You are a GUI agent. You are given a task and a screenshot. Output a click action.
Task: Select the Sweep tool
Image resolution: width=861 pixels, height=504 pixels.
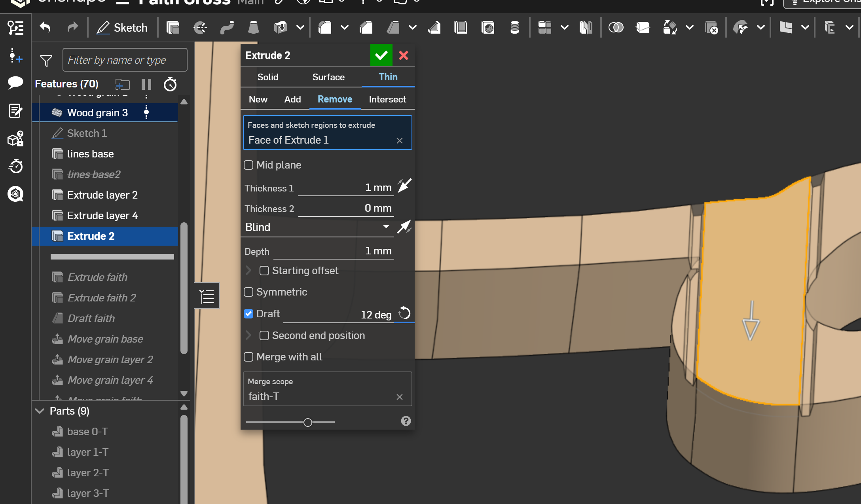click(x=228, y=27)
